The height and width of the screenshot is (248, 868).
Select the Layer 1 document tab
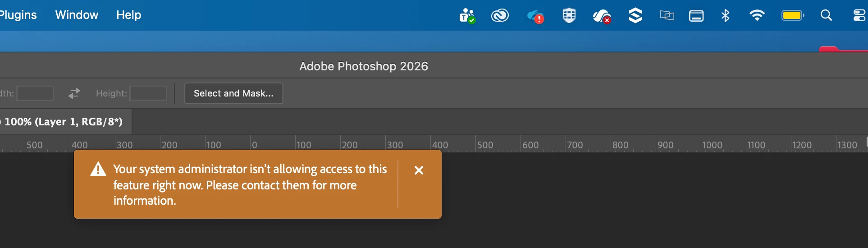point(63,122)
